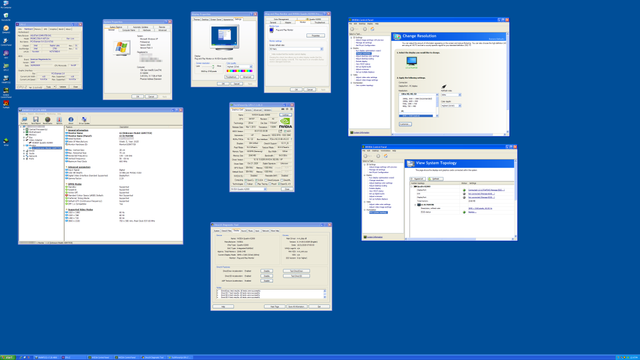Viewport: 640px width, 360px height.
Task: Toggle the PhysX checkbox in GPU-Z
Action: pos(271,184)
